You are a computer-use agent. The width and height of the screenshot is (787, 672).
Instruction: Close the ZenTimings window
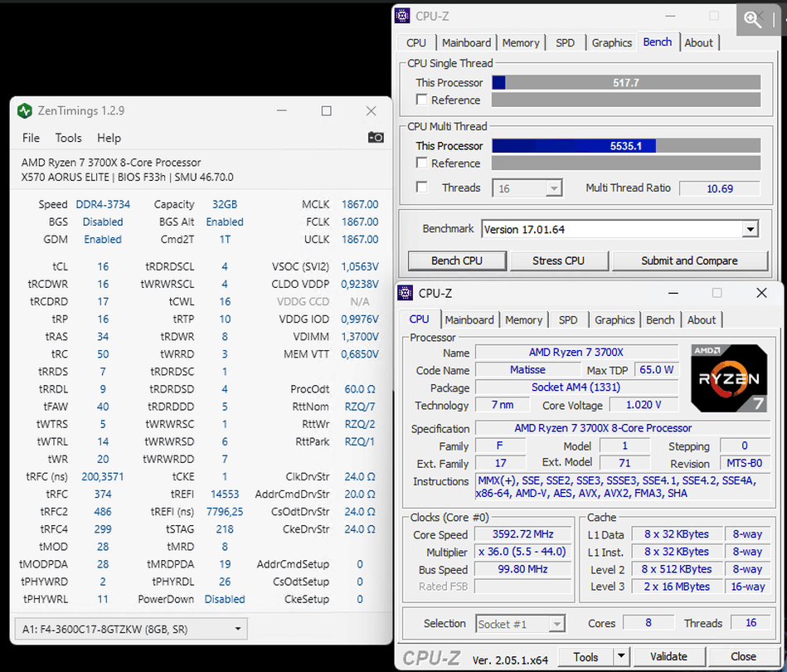point(371,110)
